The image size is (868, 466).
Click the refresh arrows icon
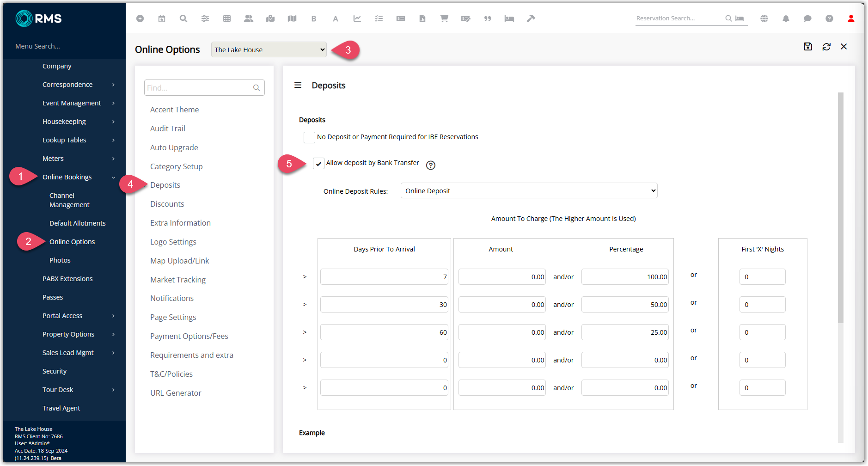tap(826, 47)
